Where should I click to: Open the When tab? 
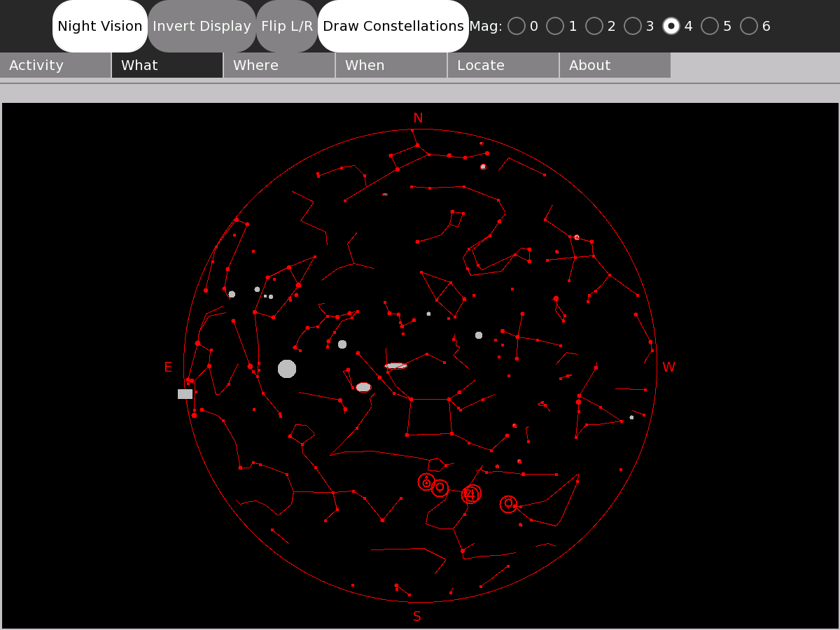(x=391, y=65)
